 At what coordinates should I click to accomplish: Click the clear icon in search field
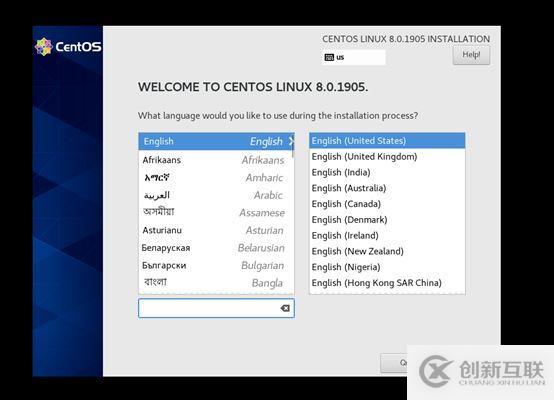(285, 308)
